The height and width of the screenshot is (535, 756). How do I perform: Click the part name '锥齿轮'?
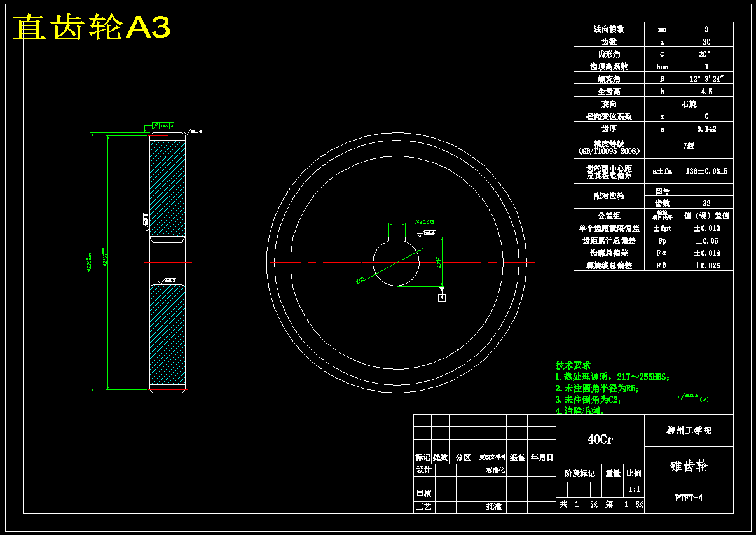(689, 466)
